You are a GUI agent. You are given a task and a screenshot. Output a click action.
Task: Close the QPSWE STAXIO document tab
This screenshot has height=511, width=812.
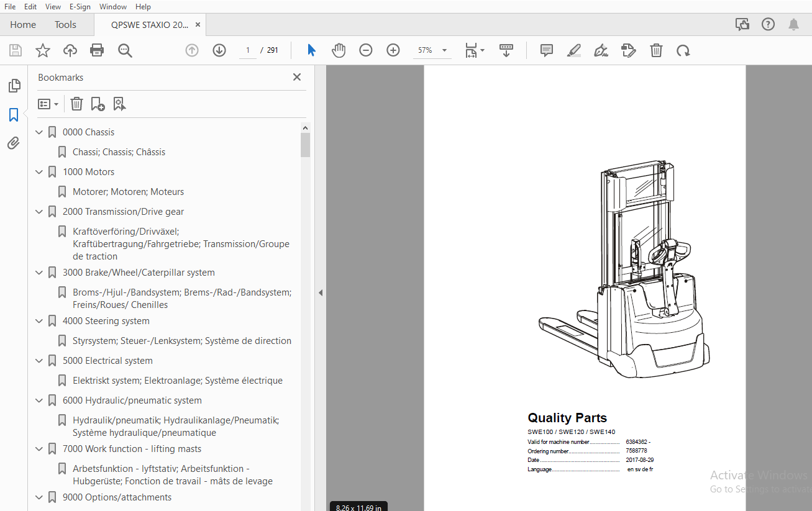198,25
